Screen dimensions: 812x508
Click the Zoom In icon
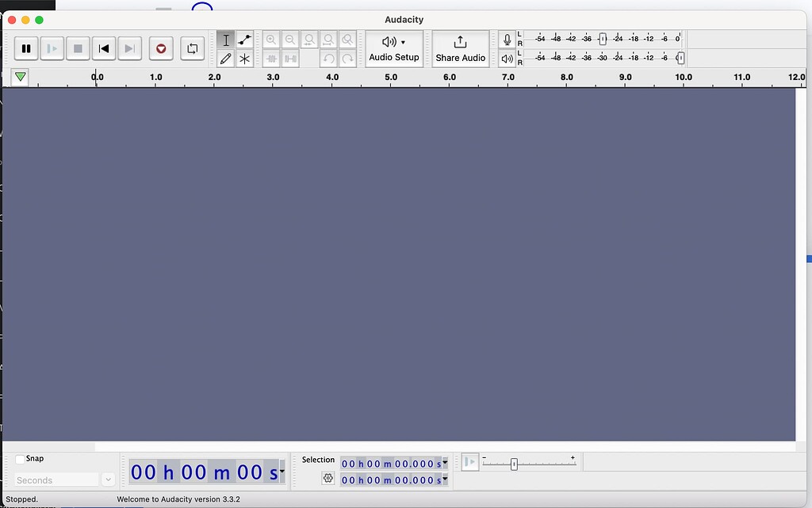click(x=272, y=39)
